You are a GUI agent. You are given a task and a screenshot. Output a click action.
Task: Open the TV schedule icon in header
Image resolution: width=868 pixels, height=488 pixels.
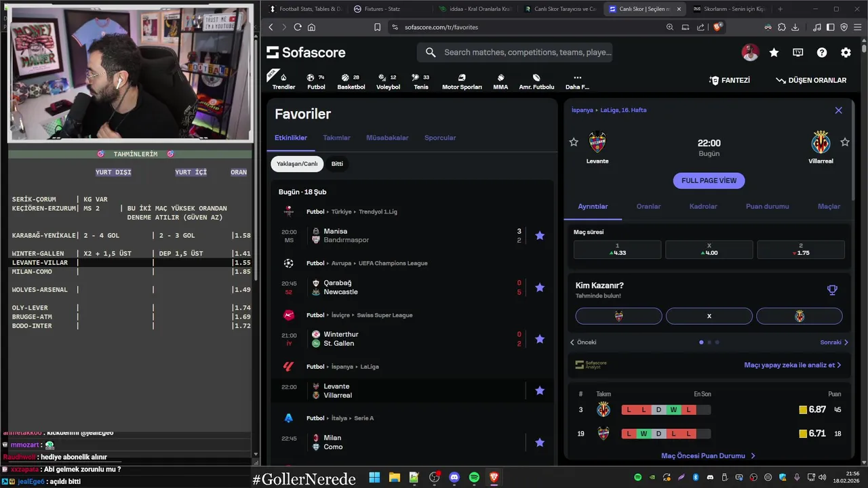[798, 52]
